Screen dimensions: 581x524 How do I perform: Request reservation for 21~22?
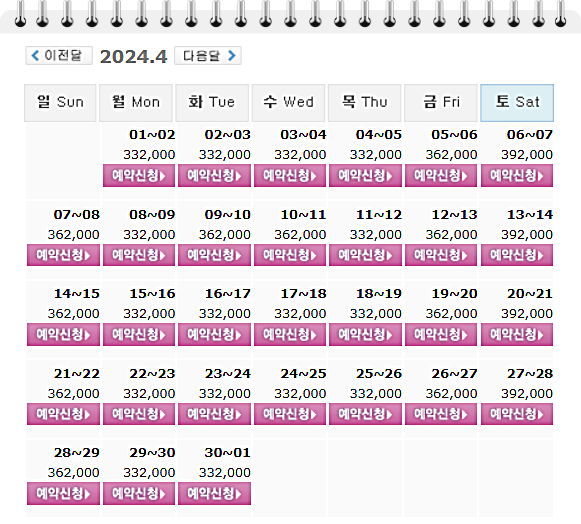coord(63,414)
